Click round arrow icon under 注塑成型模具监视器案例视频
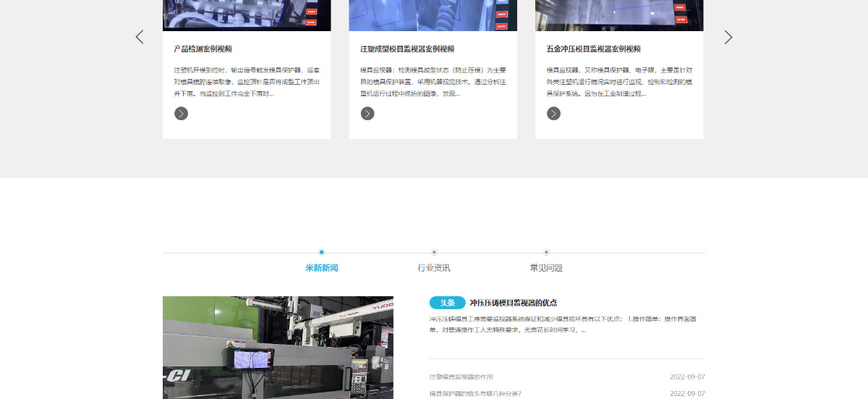Screen dimensions: 868x399 point(367,113)
